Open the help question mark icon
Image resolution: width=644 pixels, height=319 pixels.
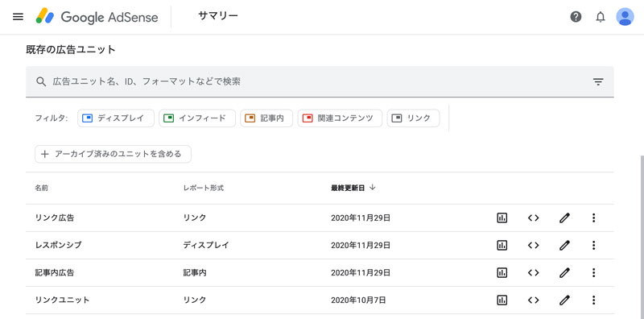576,17
